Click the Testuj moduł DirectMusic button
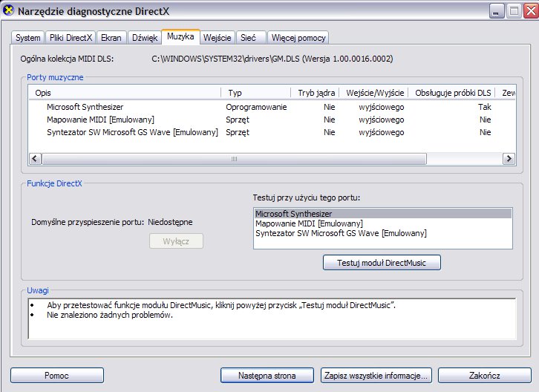The height and width of the screenshot is (392, 539). (x=382, y=263)
